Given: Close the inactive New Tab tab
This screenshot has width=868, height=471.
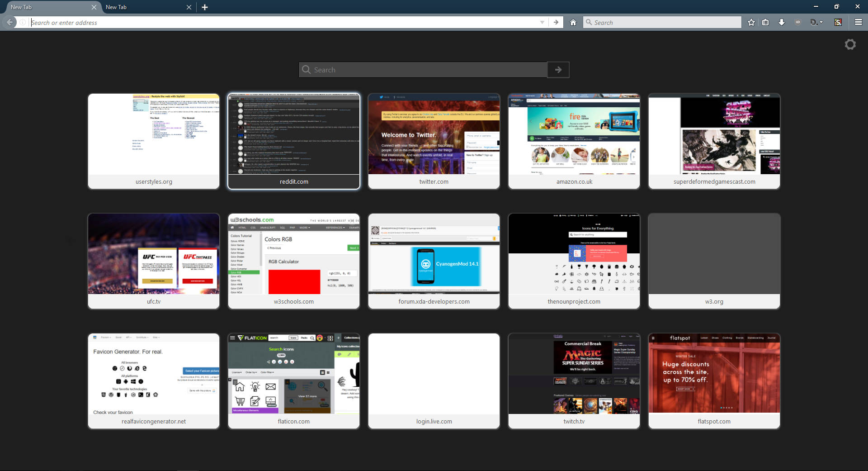Looking at the screenshot, I should [x=189, y=7].
